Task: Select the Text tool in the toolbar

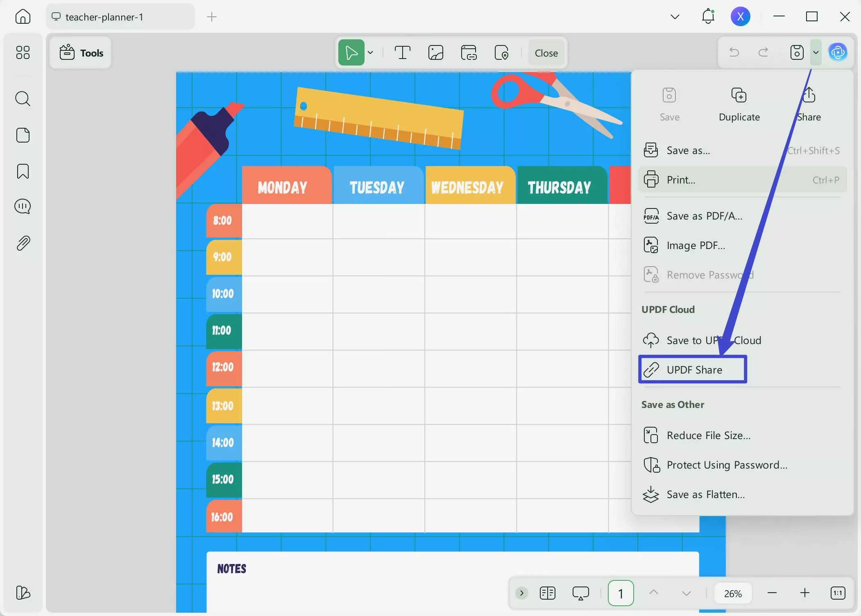Action: [x=402, y=52]
